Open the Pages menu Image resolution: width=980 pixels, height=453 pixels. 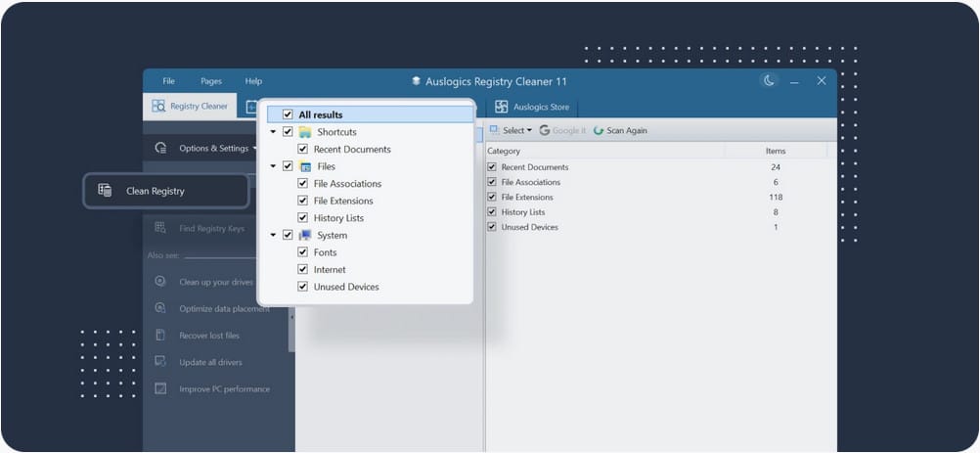click(211, 81)
